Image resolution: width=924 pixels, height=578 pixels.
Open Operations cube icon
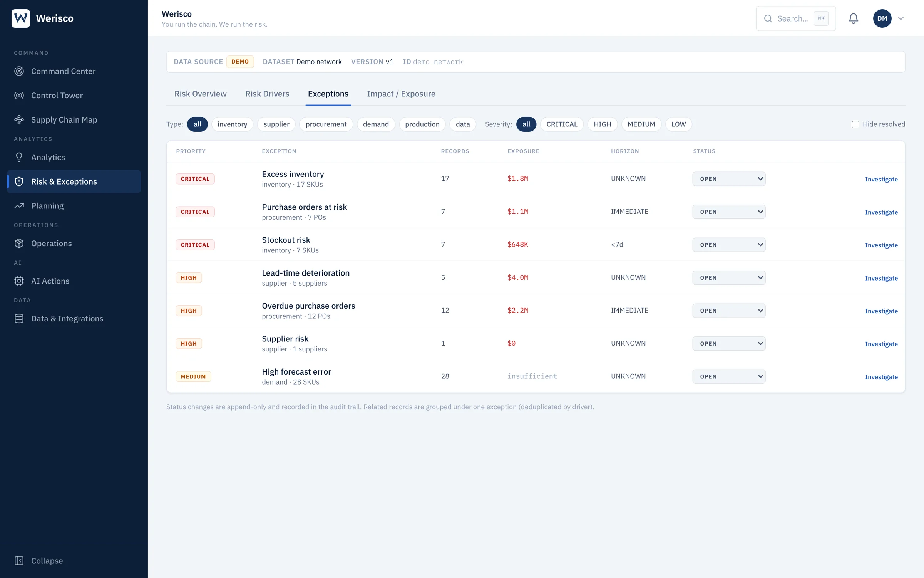19,244
